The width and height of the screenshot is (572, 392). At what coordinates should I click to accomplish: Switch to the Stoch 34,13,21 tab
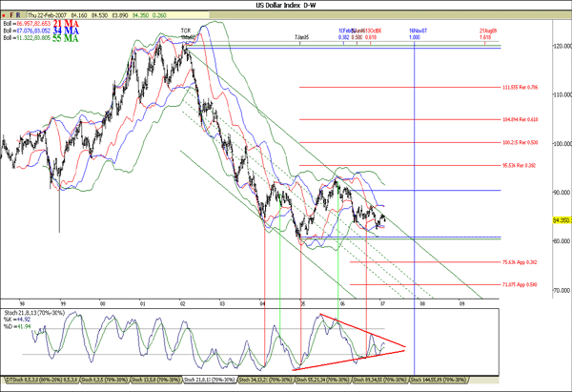[x=266, y=380]
